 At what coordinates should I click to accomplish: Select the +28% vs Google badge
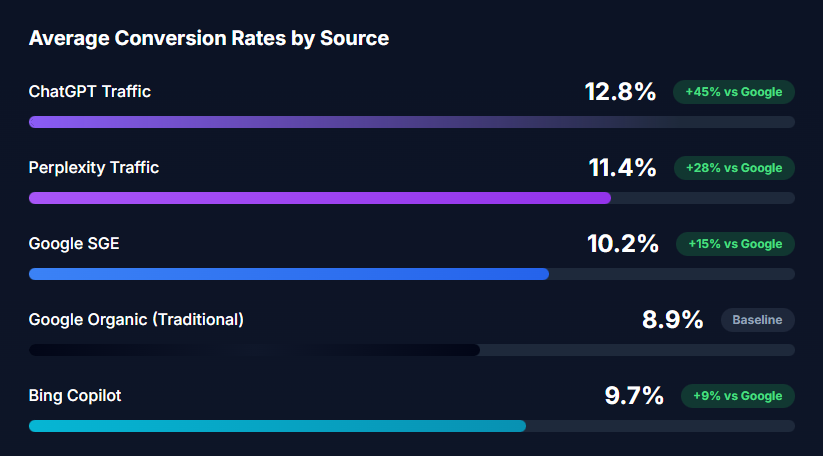pyautogui.click(x=734, y=168)
